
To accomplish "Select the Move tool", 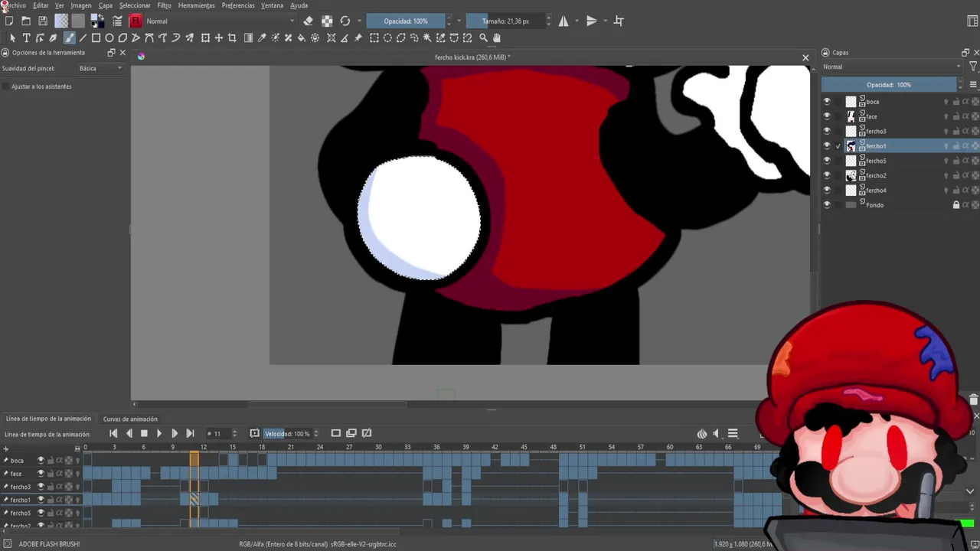I will coord(219,37).
